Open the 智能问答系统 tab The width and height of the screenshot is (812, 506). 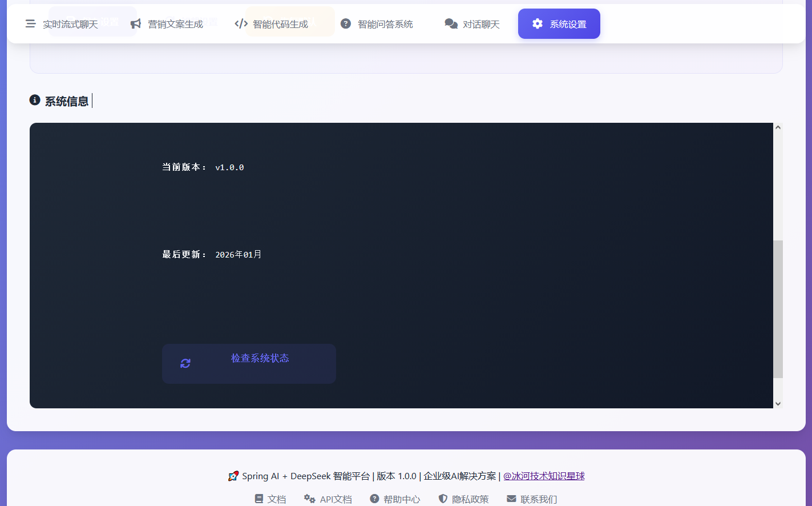coord(377,24)
